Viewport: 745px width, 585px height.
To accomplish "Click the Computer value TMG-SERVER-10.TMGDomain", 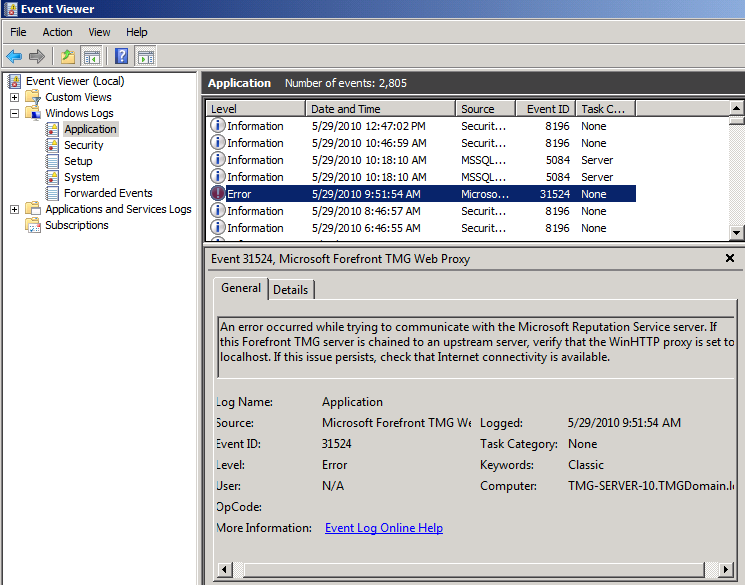I will [x=651, y=486].
